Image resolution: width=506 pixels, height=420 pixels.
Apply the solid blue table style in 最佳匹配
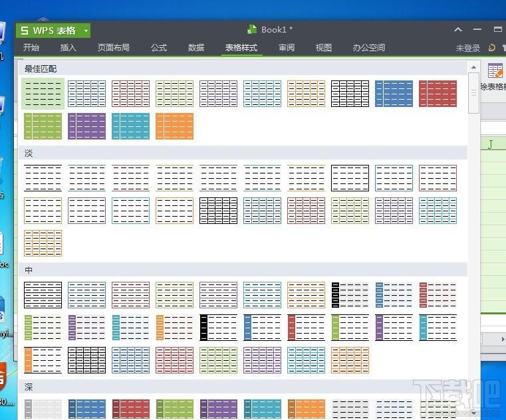[394, 94]
